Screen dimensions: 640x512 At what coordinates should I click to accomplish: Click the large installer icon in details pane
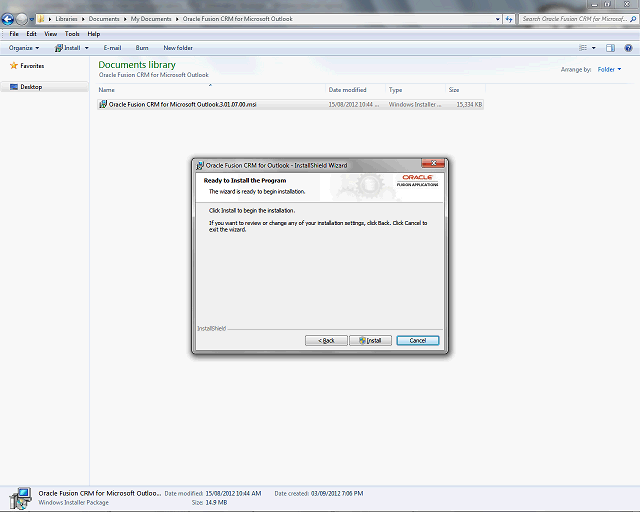coord(20,498)
